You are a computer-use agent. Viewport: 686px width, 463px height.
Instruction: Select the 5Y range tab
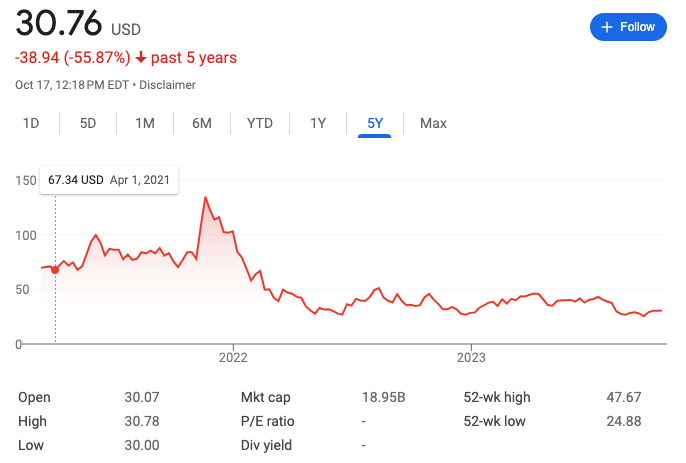pyautogui.click(x=375, y=123)
